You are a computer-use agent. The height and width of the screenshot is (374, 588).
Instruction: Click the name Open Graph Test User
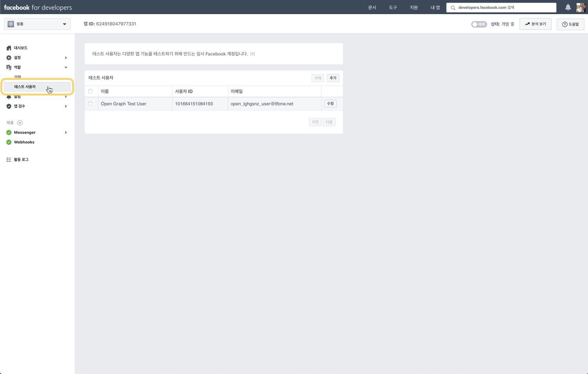(x=123, y=104)
